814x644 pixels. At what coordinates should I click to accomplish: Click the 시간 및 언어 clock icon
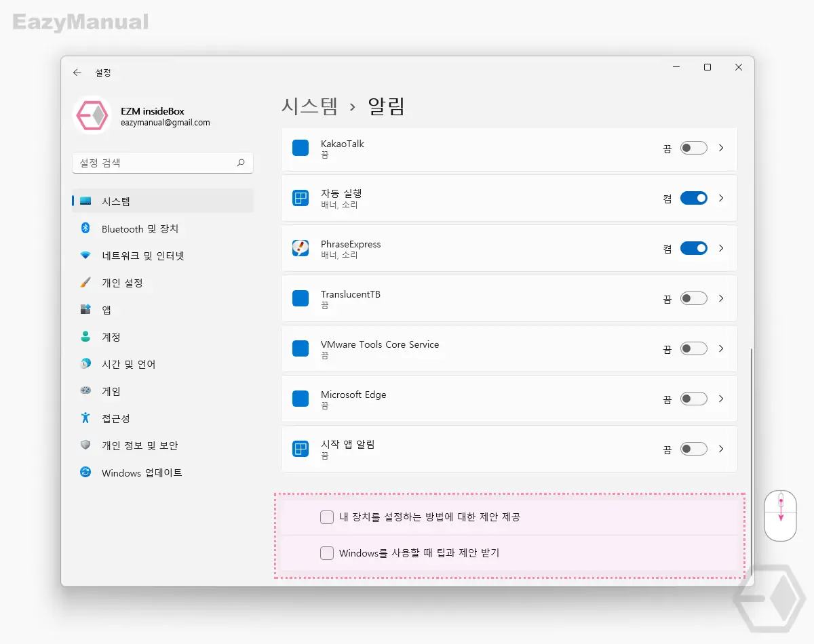tap(85, 364)
